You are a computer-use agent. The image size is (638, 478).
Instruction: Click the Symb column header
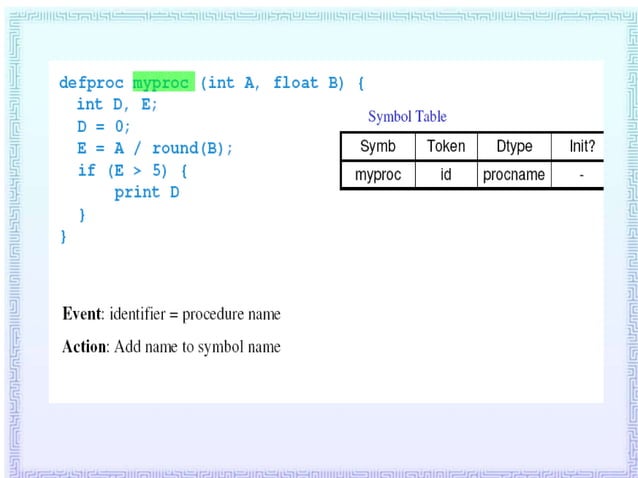pyautogui.click(x=378, y=146)
